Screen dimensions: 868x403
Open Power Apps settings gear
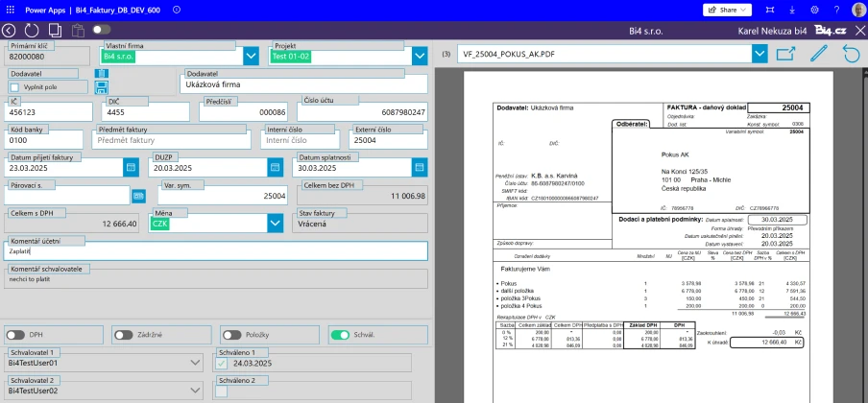point(815,10)
